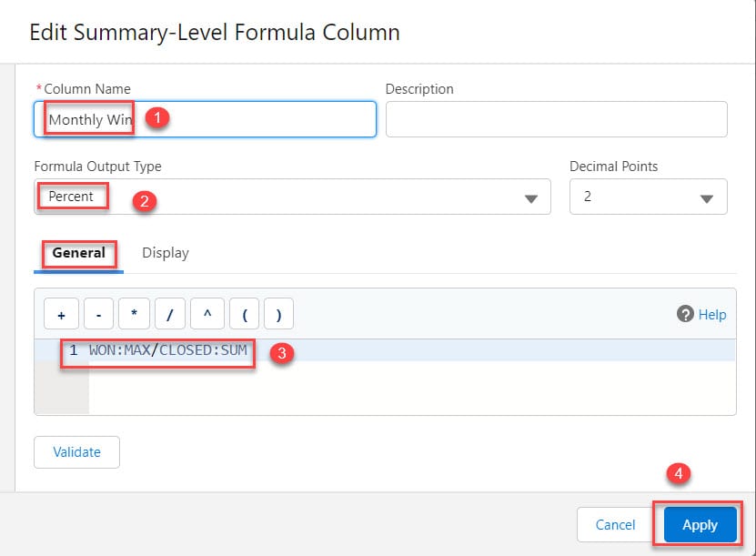Insert a closing parenthesis
Image resolution: width=756 pixels, height=556 pixels.
(278, 313)
